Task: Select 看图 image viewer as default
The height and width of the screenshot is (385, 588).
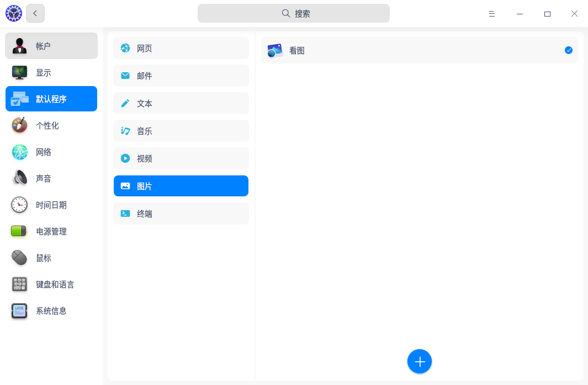Action: (x=297, y=50)
